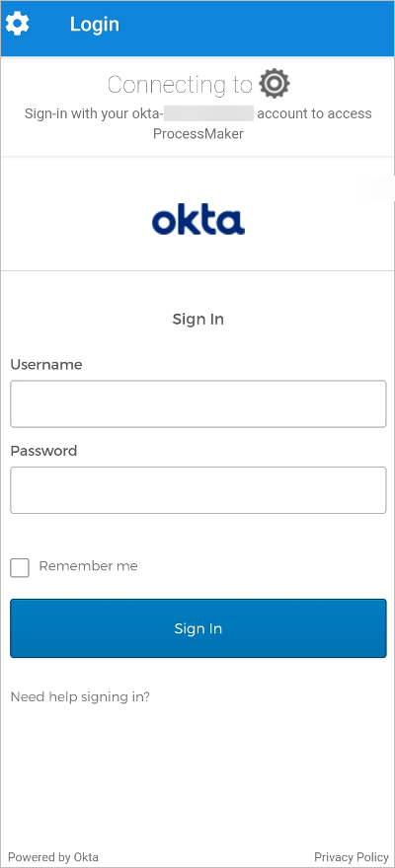The image size is (395, 868).
Task: Click the Username field label
Action: [46, 365]
